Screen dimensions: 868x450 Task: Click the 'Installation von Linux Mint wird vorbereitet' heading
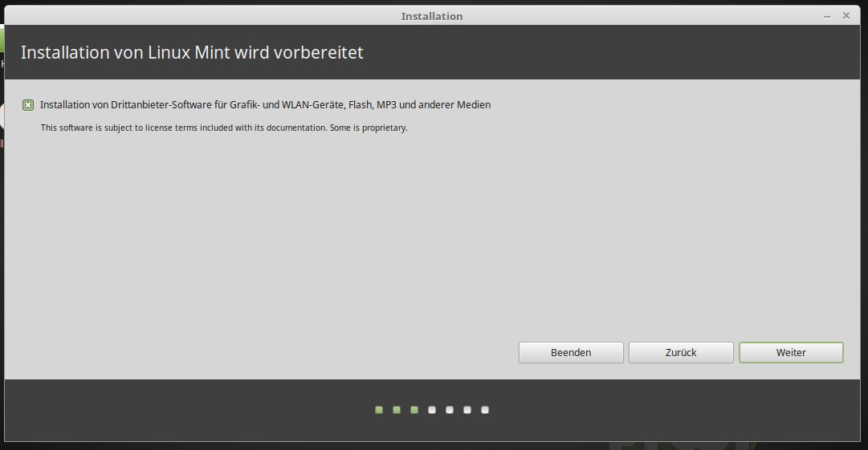click(x=192, y=52)
